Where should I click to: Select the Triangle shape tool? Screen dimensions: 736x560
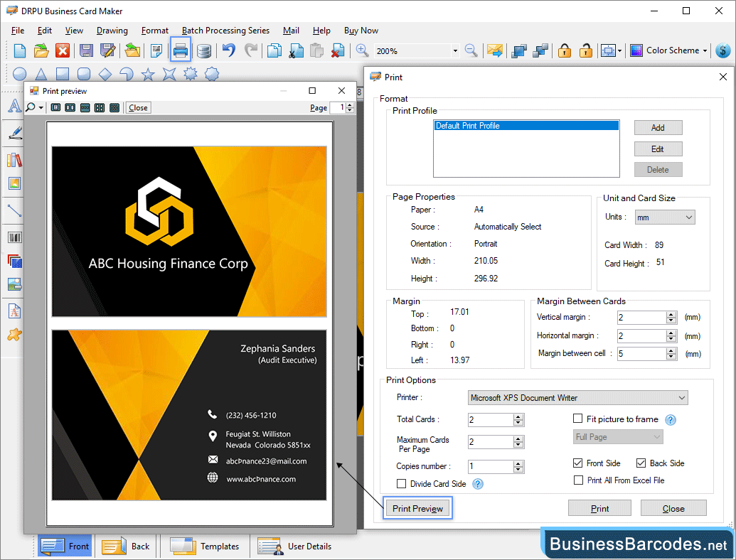click(41, 74)
